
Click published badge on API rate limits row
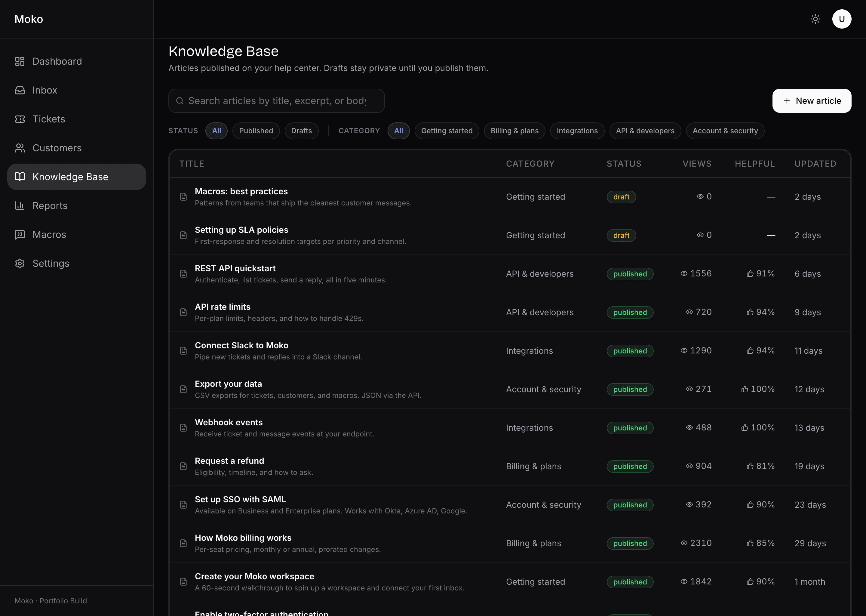pyautogui.click(x=630, y=312)
